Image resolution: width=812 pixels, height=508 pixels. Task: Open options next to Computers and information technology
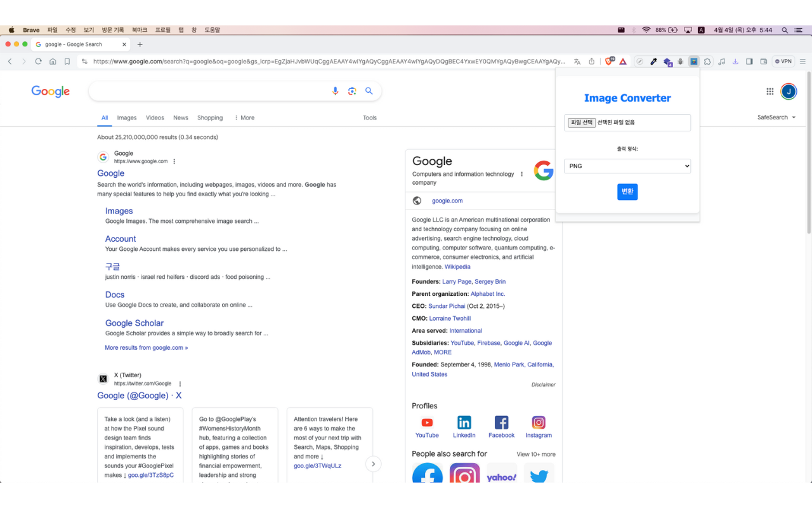tap(522, 174)
